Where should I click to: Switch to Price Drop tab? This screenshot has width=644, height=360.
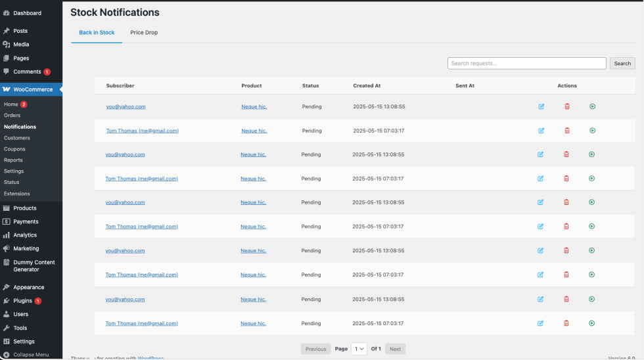pyautogui.click(x=144, y=32)
